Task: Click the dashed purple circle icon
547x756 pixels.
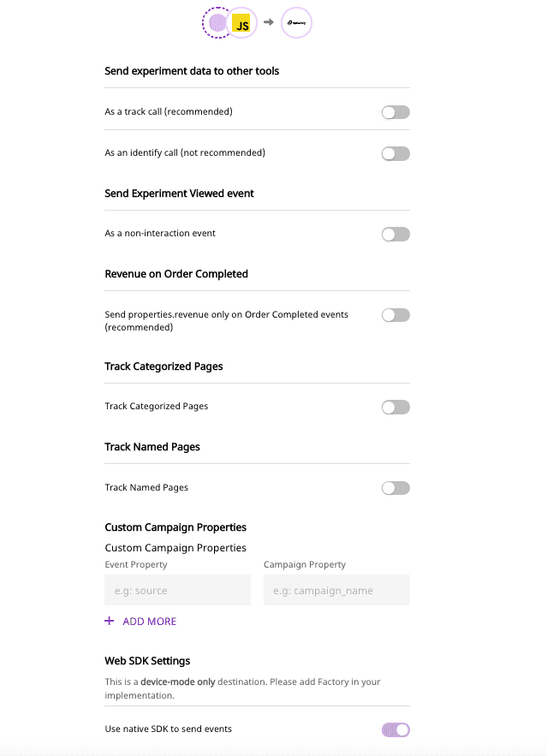Action: point(217,24)
